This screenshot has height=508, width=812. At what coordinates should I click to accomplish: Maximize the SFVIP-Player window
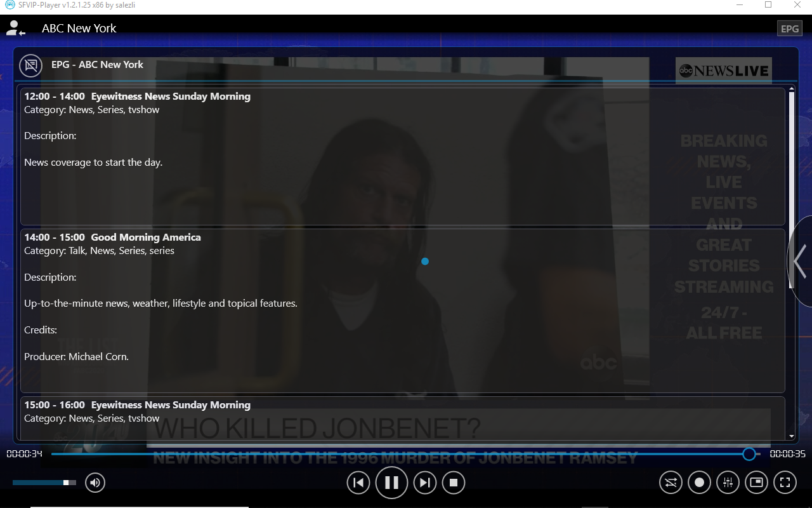[768, 5]
